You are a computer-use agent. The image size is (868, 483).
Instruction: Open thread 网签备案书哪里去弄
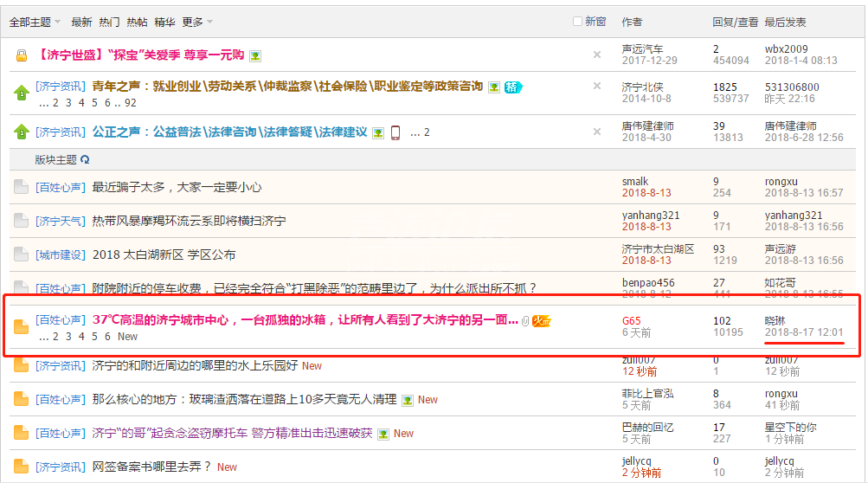[151, 467]
